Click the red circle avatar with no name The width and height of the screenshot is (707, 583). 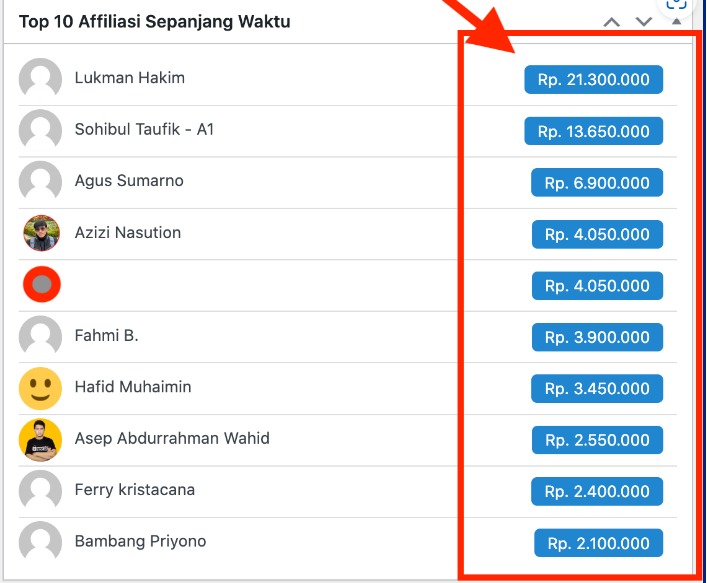click(41, 284)
